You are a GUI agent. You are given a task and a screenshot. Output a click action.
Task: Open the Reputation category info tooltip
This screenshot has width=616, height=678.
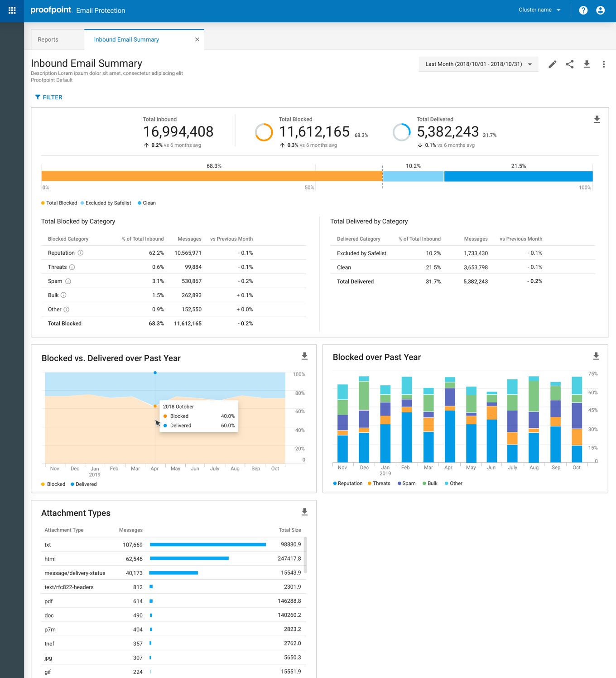(x=81, y=253)
